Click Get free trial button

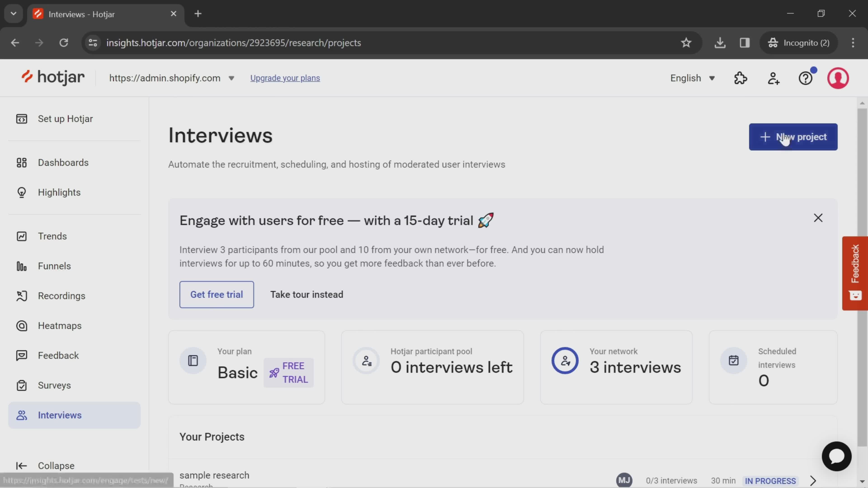(x=217, y=294)
